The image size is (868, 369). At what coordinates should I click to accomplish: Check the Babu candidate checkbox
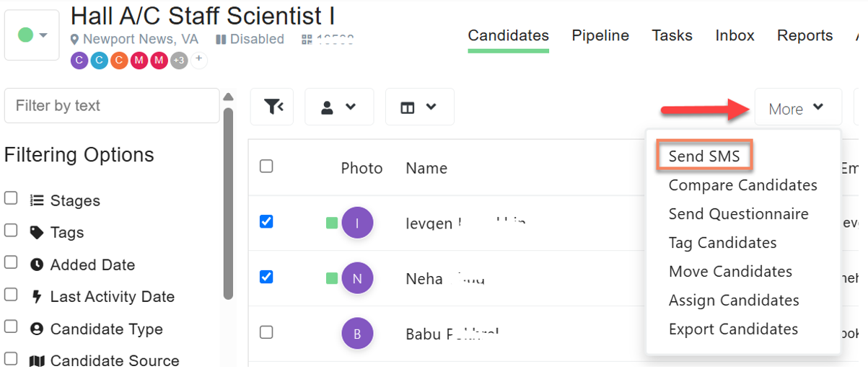click(266, 332)
